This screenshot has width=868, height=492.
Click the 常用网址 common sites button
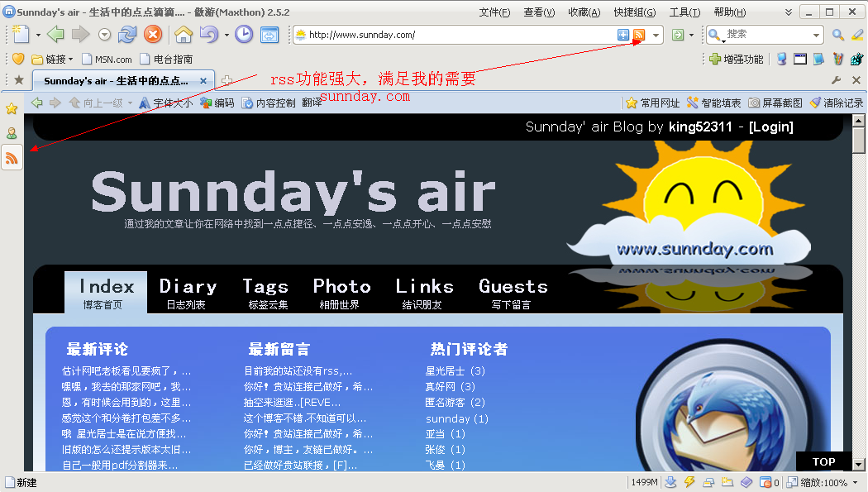(x=653, y=103)
